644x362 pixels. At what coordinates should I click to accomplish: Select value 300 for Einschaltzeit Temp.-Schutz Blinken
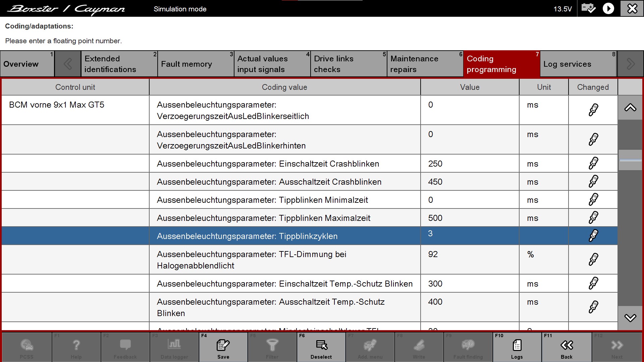coord(470,284)
